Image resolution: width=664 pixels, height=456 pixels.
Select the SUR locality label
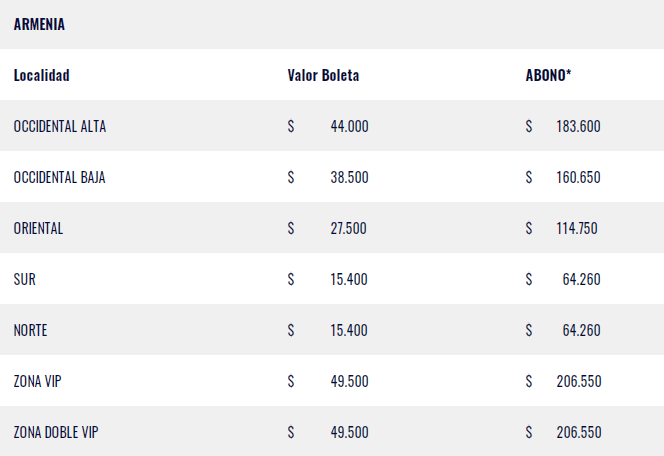coord(25,280)
